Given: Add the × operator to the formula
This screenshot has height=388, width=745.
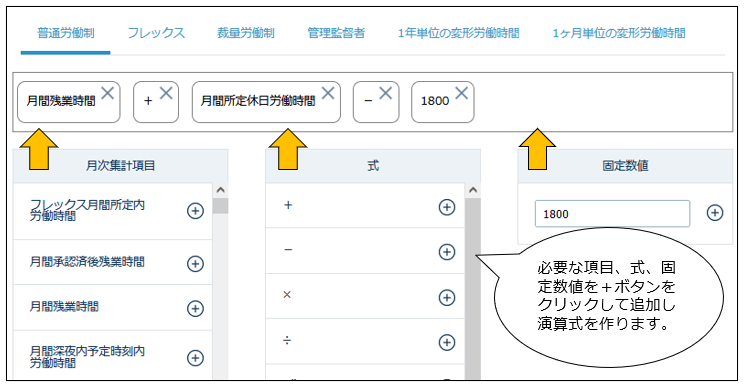Looking at the screenshot, I should click(447, 297).
